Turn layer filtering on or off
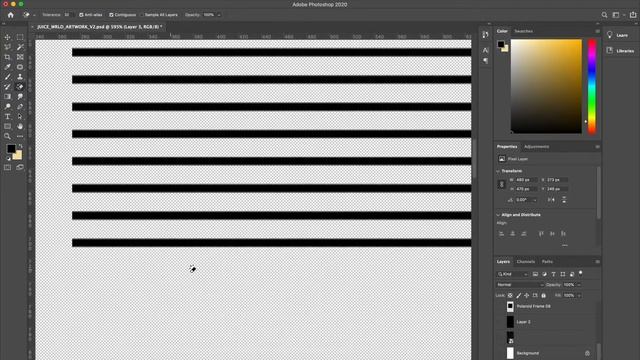The image size is (640, 360). tap(580, 273)
